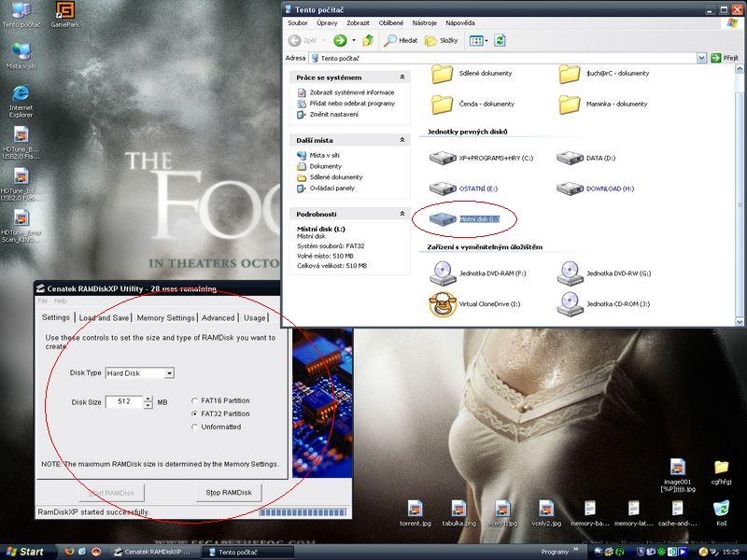Select the DATA (D:) drive
The width and height of the screenshot is (747, 560).
click(586, 158)
